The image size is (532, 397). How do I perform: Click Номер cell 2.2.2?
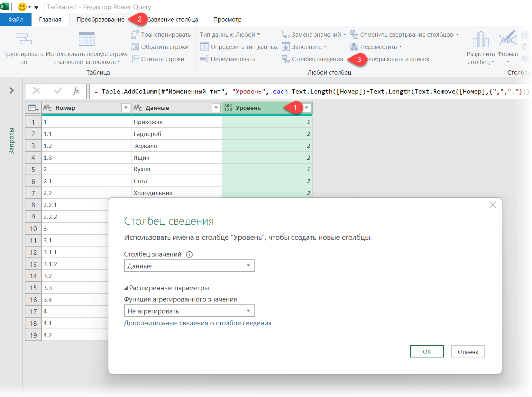(x=75, y=217)
